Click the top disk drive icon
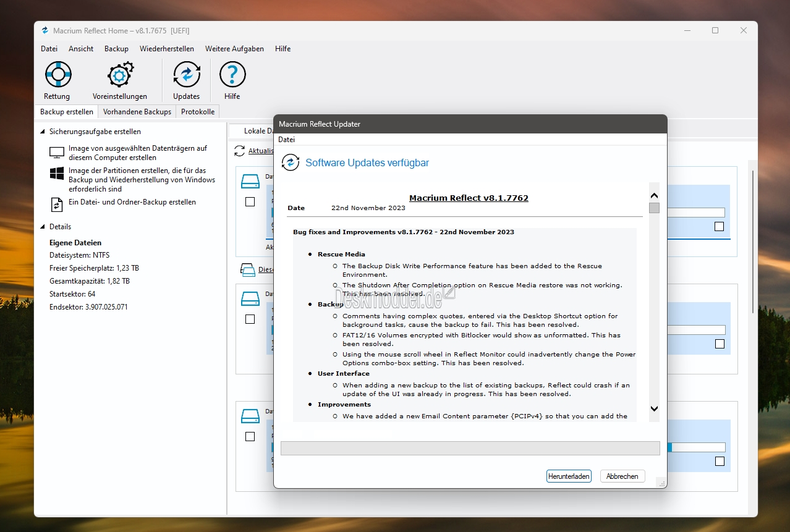Screen dimensions: 790x532 click(250, 182)
